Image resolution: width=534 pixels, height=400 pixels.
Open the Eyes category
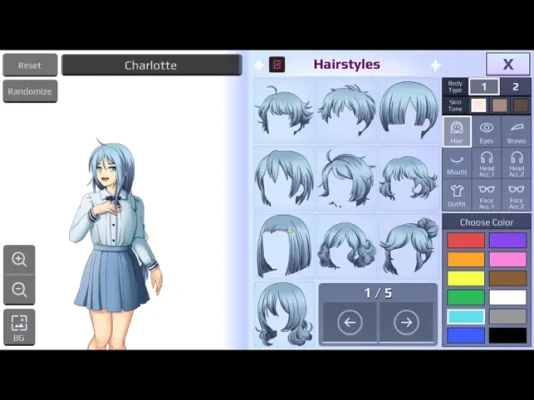[x=486, y=132]
